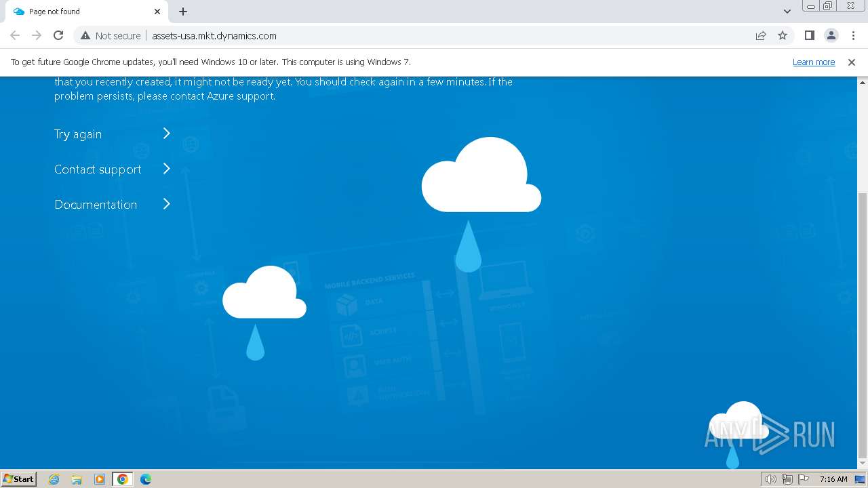Open the Action Center flag icon
Image resolution: width=868 pixels, height=488 pixels.
click(804, 479)
